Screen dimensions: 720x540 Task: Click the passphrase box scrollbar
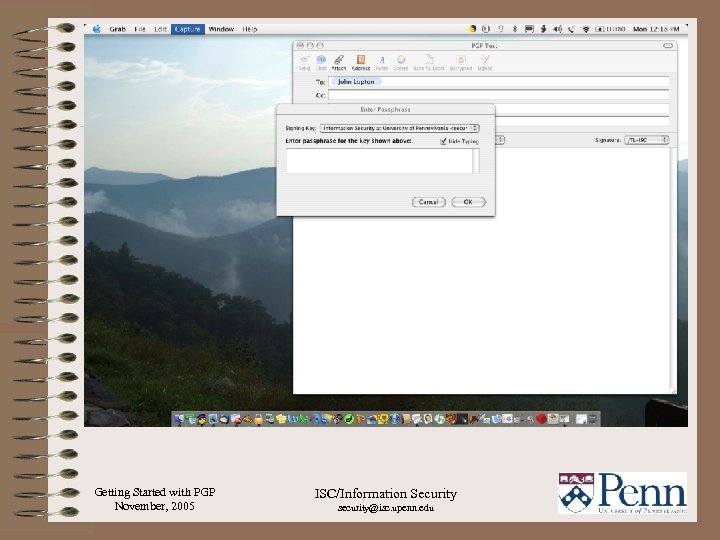(476, 161)
